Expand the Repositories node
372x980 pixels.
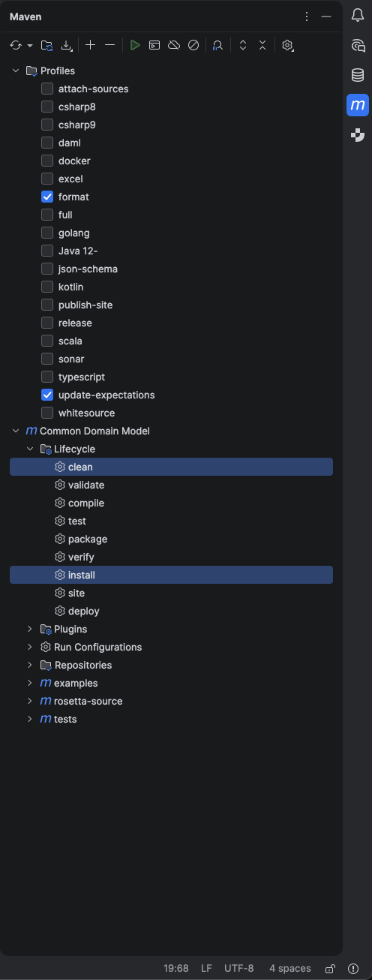pyautogui.click(x=30, y=665)
